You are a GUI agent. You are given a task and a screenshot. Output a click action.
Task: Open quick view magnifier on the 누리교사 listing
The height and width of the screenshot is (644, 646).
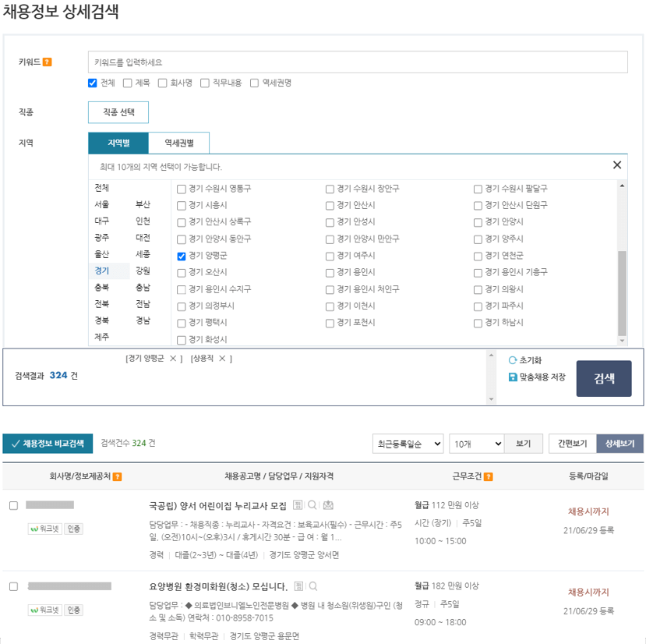(312, 505)
